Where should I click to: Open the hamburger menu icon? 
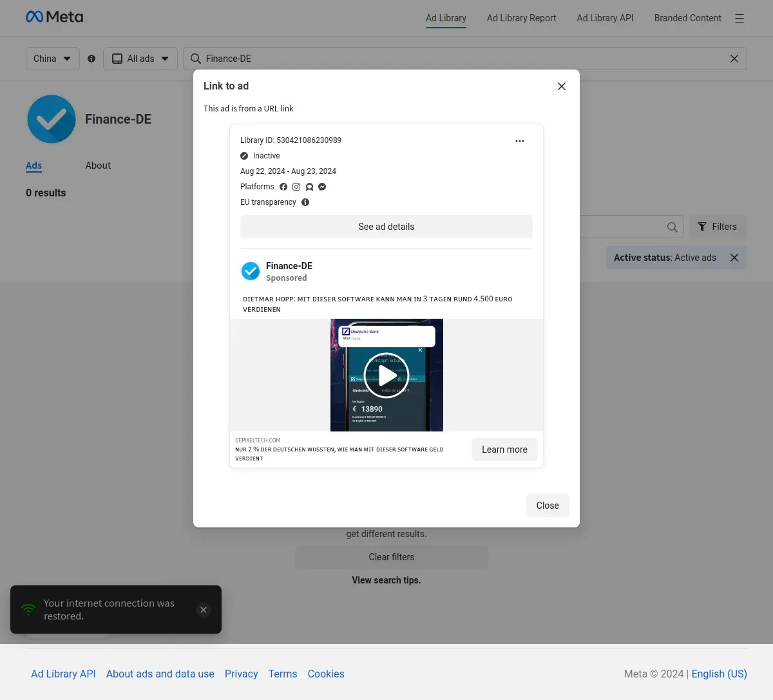(740, 19)
